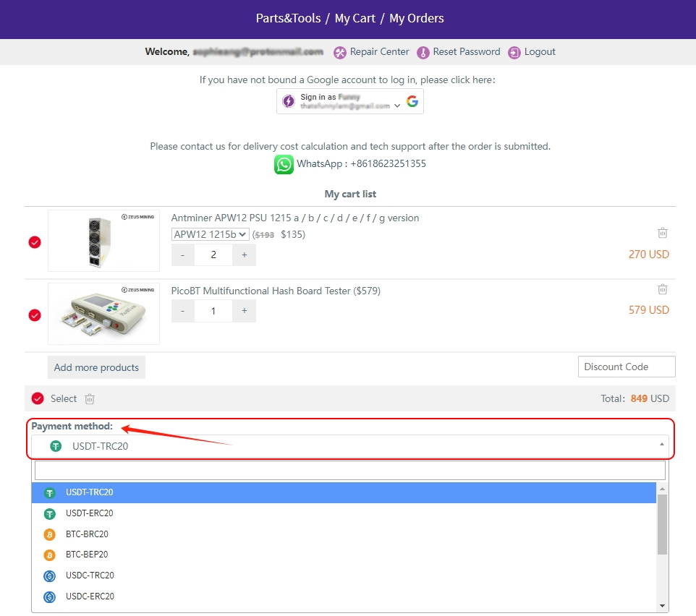Open the APW12 1215b version dropdown
This screenshot has height=616, width=696.
tap(211, 234)
